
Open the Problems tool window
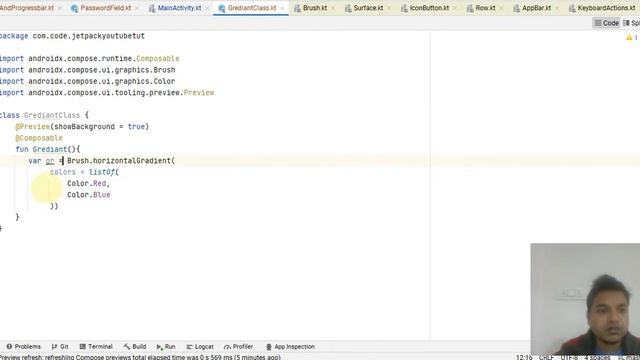[24, 347]
